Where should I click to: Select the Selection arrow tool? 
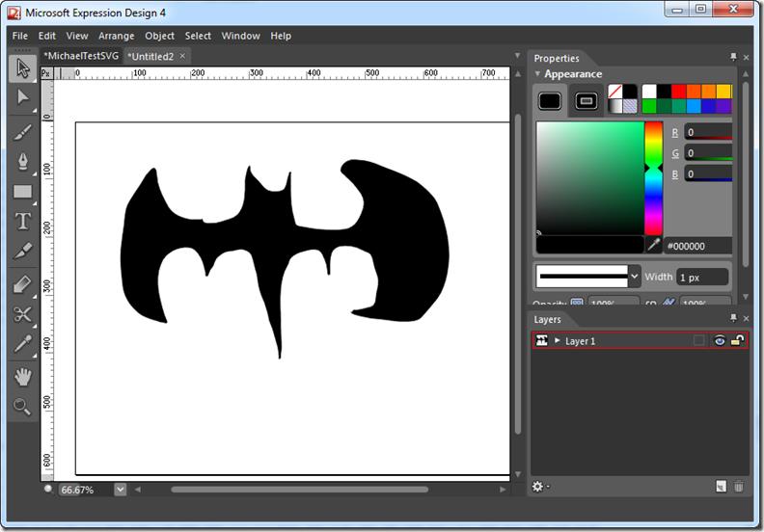22,68
